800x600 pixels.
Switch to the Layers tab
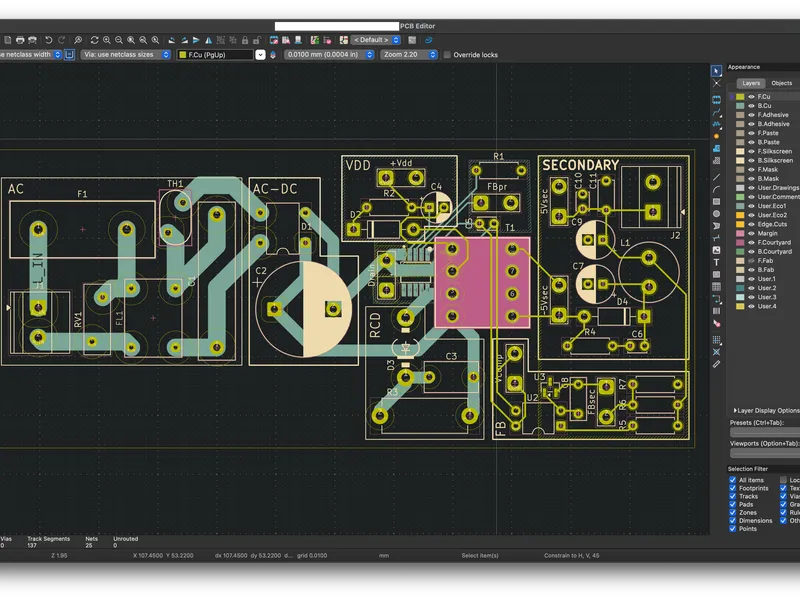[751, 83]
